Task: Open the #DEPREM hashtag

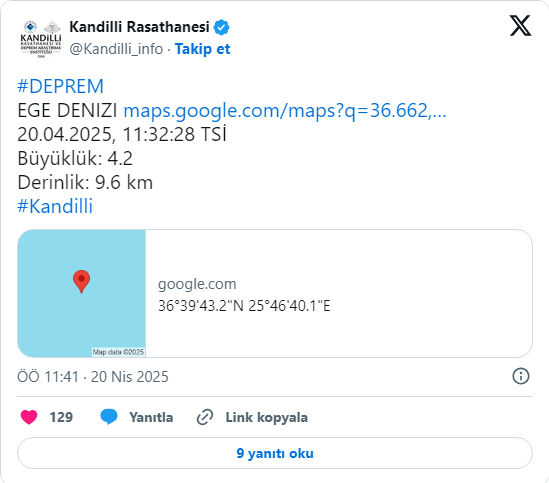Action: pos(61,86)
